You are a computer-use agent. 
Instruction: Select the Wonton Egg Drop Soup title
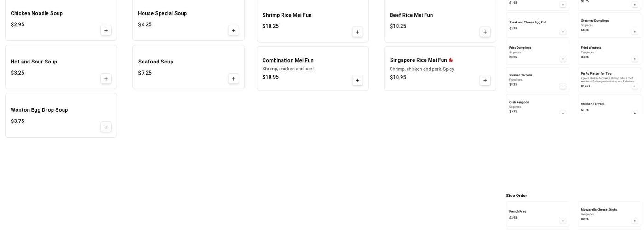pos(39,110)
